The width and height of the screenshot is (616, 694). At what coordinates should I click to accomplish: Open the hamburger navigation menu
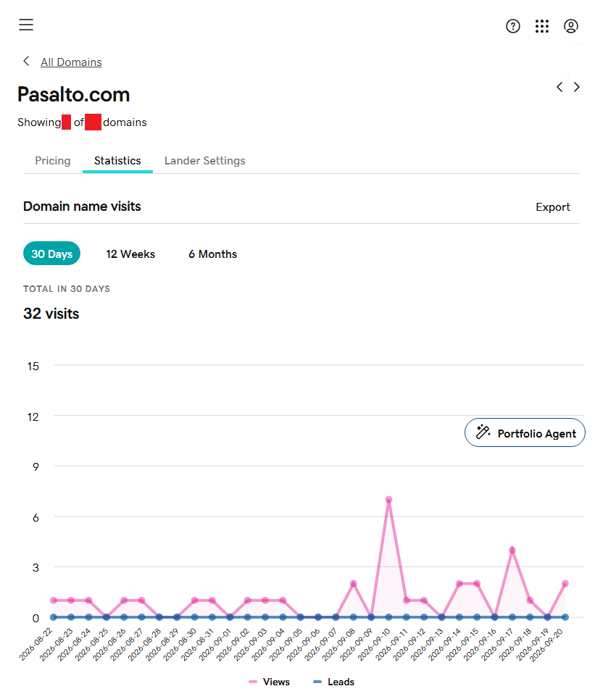pyautogui.click(x=26, y=25)
